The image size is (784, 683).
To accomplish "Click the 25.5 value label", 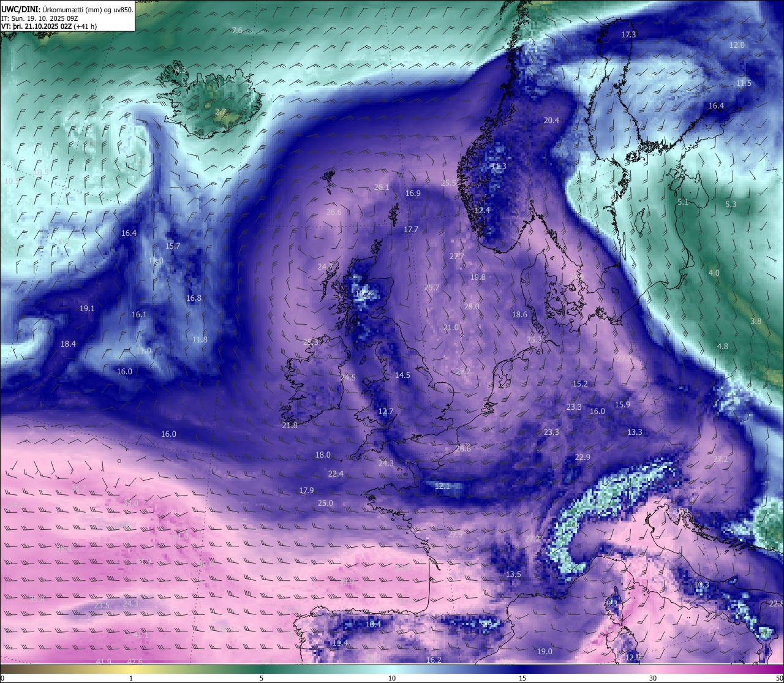I will 449,183.
